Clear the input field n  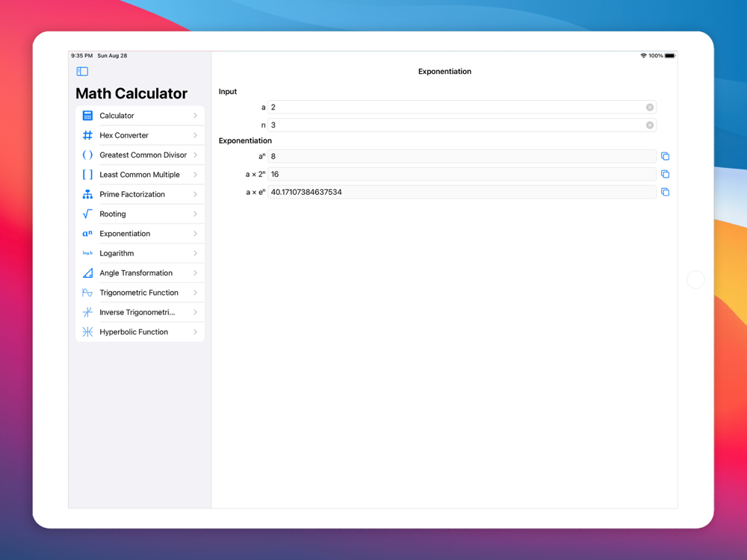[x=649, y=125]
